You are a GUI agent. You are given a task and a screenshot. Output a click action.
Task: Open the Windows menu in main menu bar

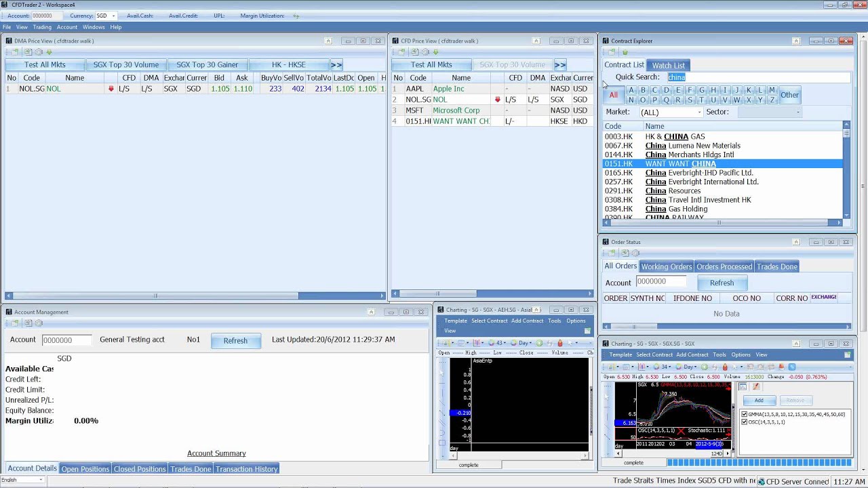point(94,27)
